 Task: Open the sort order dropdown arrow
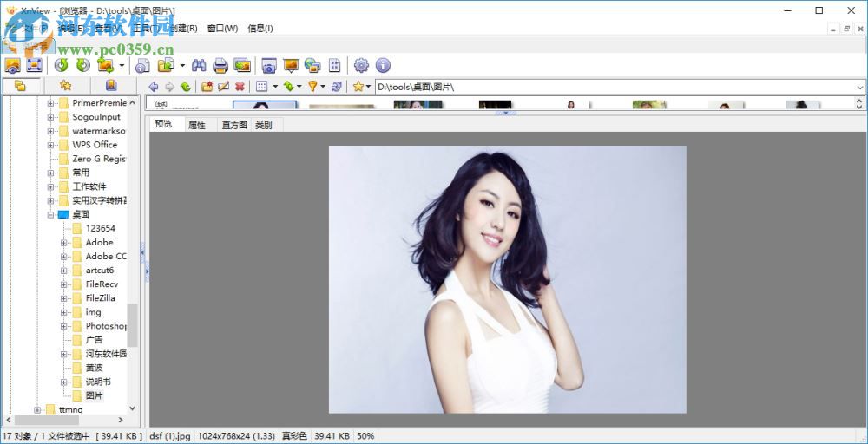click(x=299, y=87)
